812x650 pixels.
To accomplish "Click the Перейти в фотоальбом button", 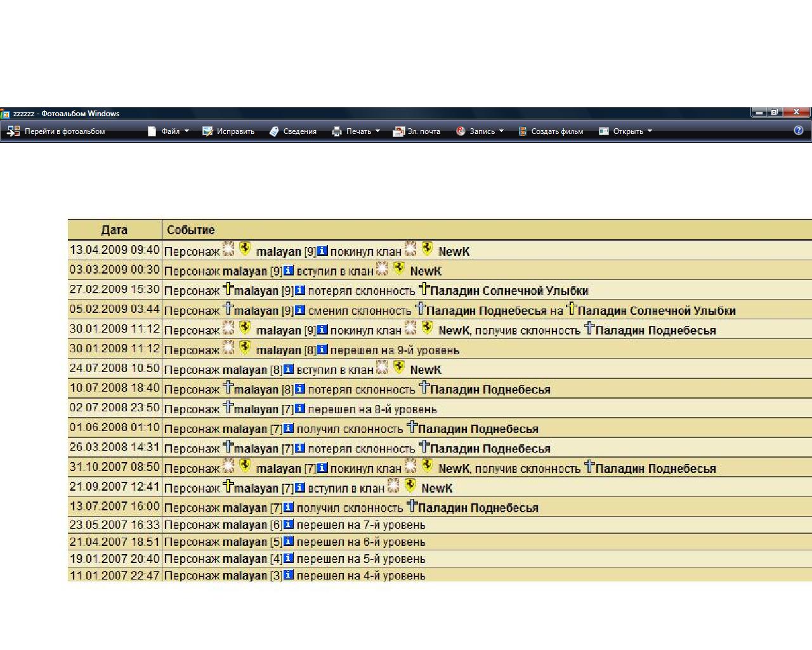I will click(56, 131).
